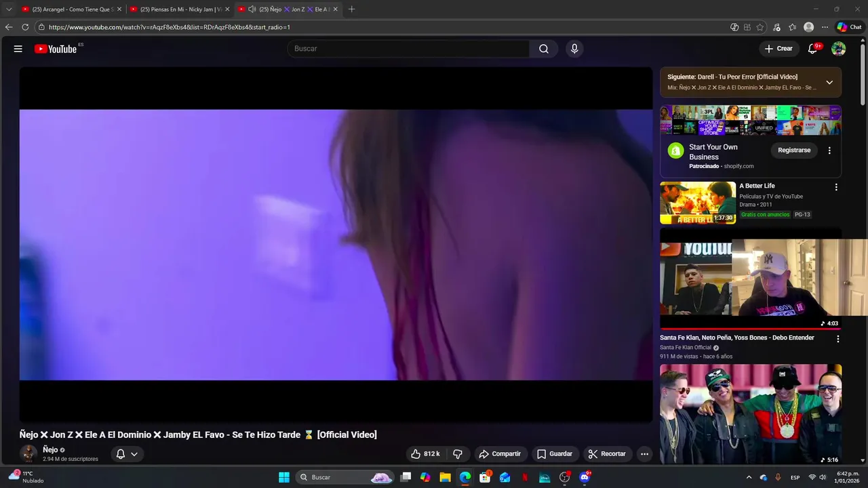Open the Debo Entender video thumbnail
This screenshot has width=868, height=488.
(x=751, y=278)
